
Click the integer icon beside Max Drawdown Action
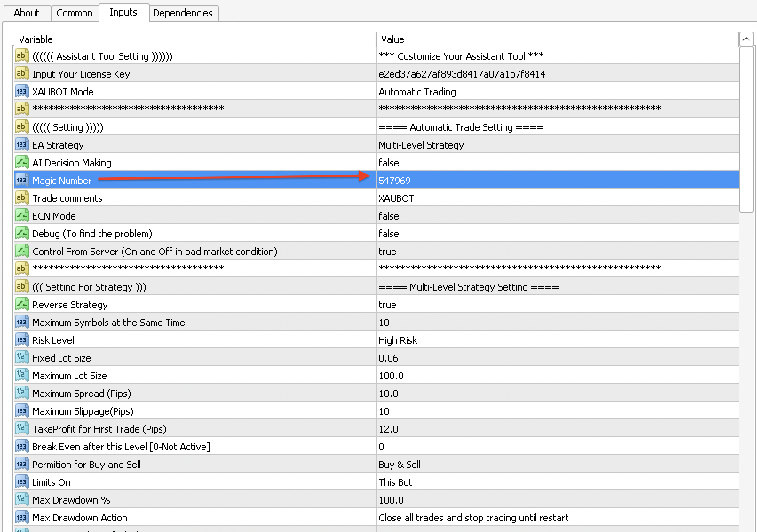(x=22, y=517)
